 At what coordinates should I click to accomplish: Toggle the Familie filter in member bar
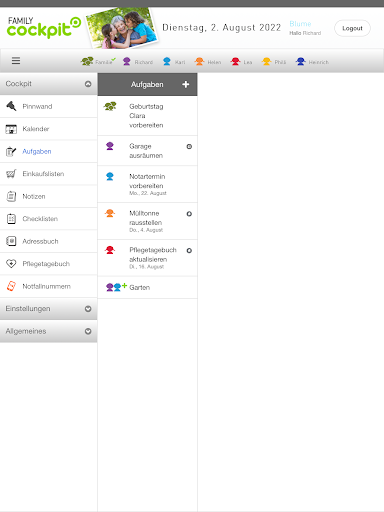pyautogui.click(x=98, y=61)
